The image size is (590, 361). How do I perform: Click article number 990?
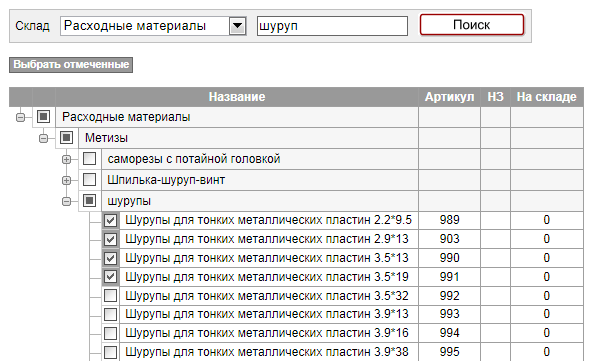coord(450,258)
